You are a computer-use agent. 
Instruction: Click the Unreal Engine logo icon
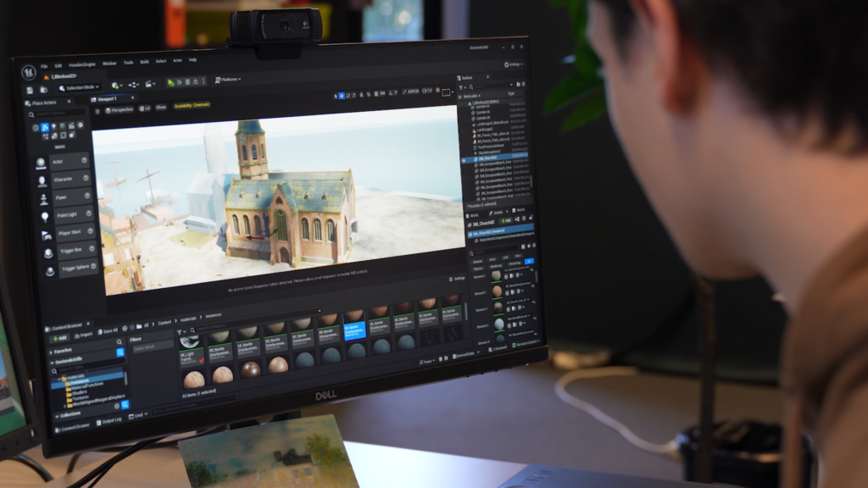coord(29,73)
